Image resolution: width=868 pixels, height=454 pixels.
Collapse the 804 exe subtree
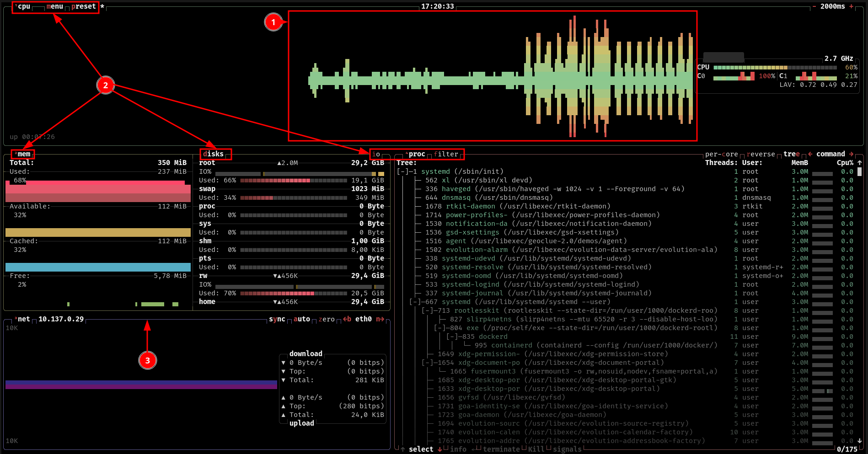coord(439,328)
